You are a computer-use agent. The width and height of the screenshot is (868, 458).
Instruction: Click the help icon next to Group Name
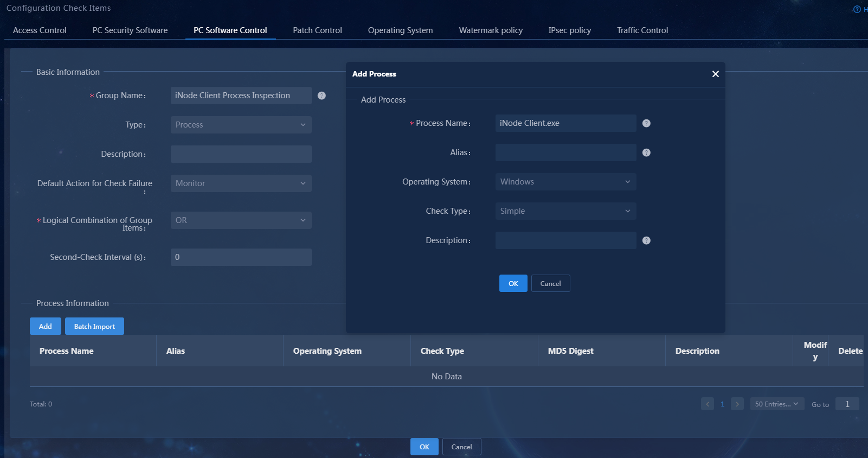click(x=322, y=96)
